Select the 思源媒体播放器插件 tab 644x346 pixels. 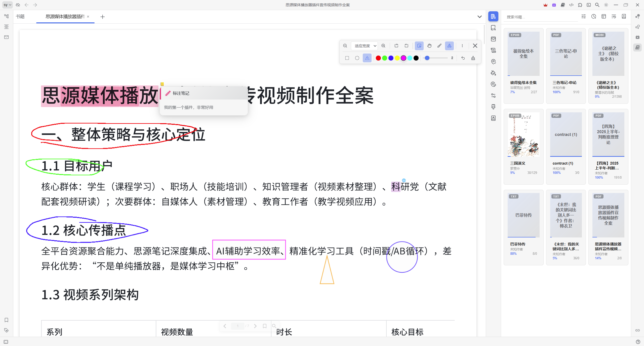pyautogui.click(x=65, y=17)
